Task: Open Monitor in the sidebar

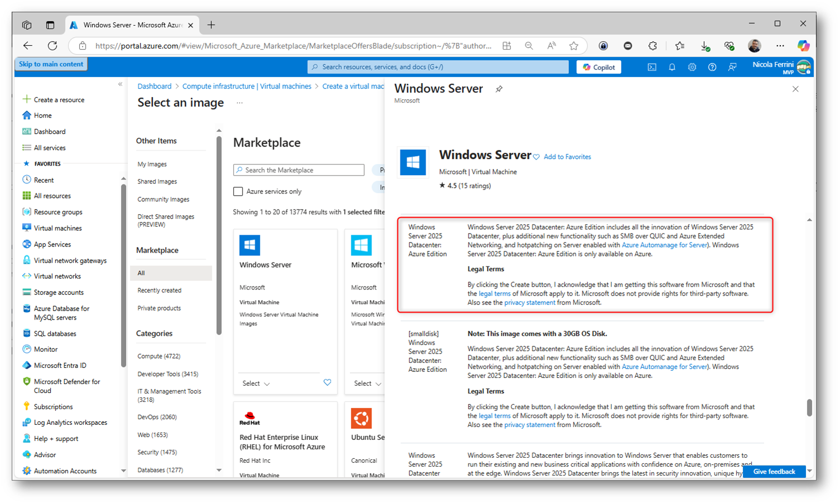Action: 45,349
